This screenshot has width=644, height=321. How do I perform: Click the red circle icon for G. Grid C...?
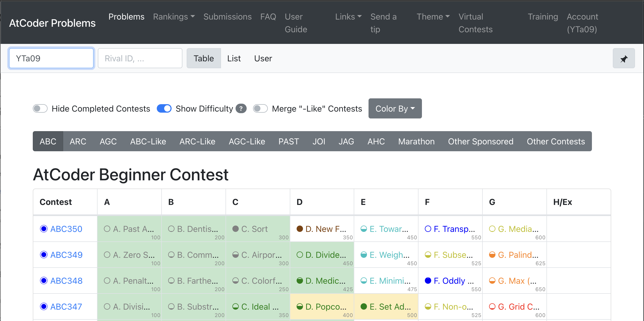tap(492, 306)
